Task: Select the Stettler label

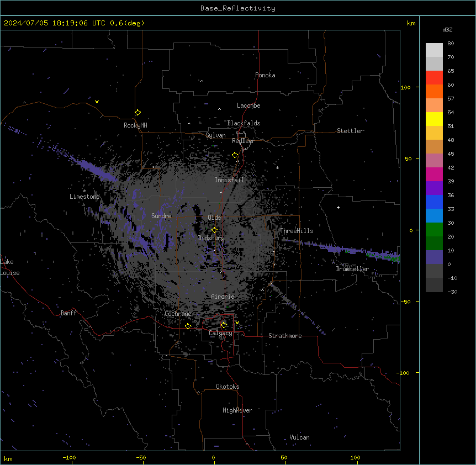Action: [350, 131]
